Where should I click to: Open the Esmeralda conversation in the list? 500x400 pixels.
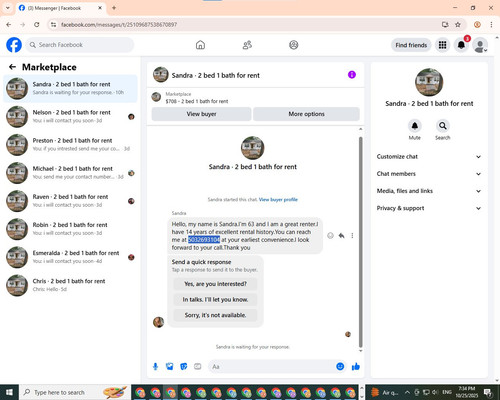pyautogui.click(x=70, y=257)
